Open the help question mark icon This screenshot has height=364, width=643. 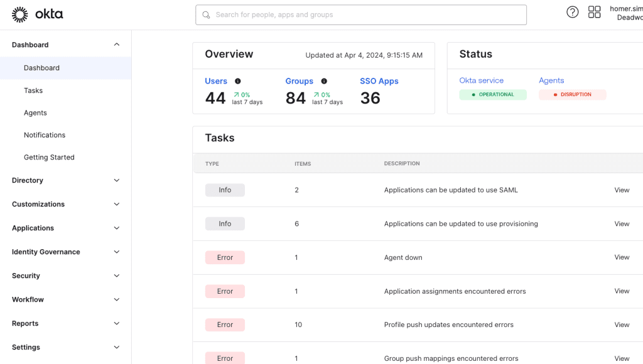(x=573, y=13)
